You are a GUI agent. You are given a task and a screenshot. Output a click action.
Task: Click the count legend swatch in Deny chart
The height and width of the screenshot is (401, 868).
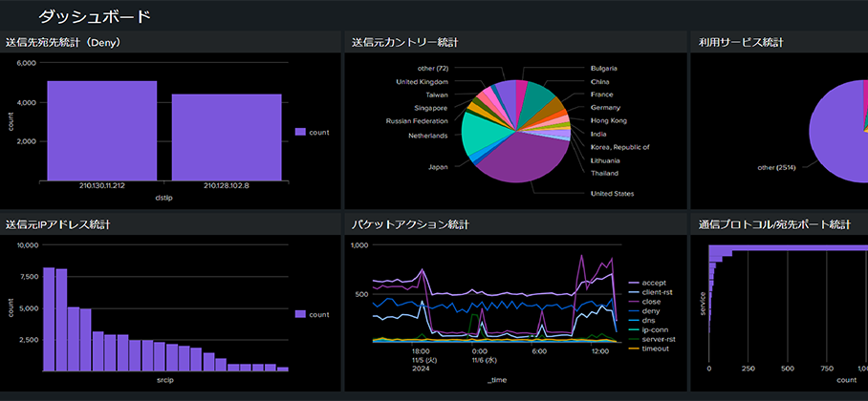(300, 132)
